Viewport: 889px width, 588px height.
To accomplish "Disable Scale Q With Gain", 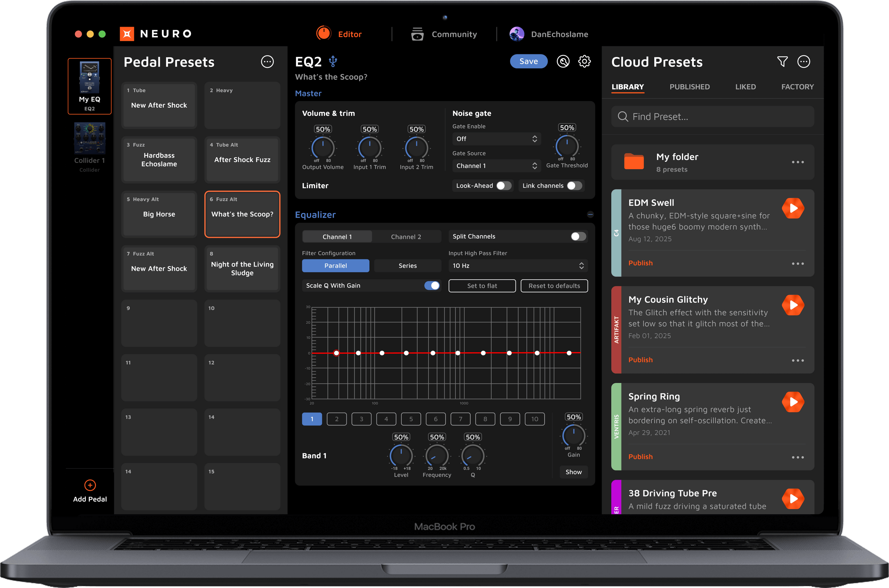I will click(x=432, y=285).
